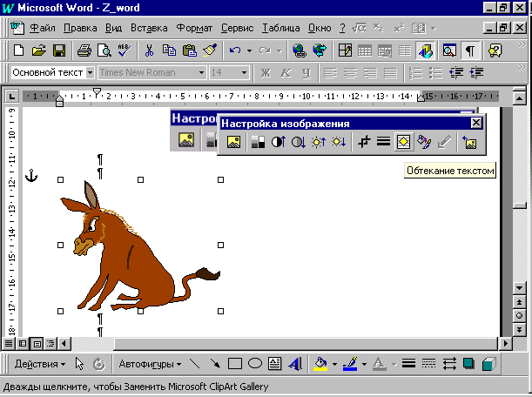Save the document with floppy icon
Screen dimensions: 532x397
[x=59, y=50]
